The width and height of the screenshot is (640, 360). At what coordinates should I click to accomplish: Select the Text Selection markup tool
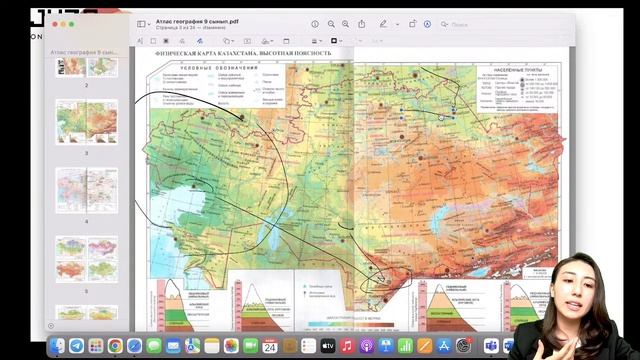(x=140, y=41)
